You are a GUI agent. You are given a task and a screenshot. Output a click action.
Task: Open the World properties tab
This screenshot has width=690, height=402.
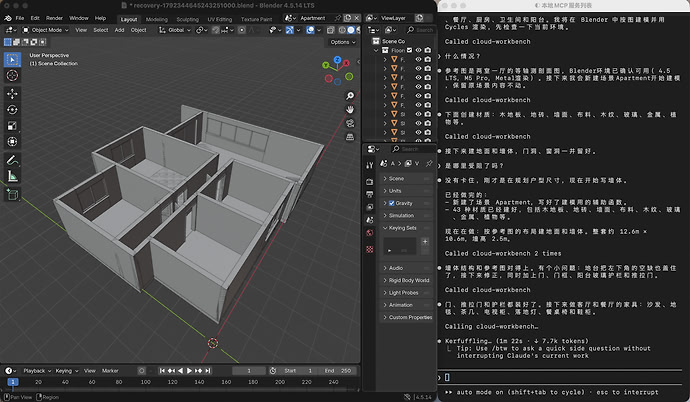[x=370, y=232]
